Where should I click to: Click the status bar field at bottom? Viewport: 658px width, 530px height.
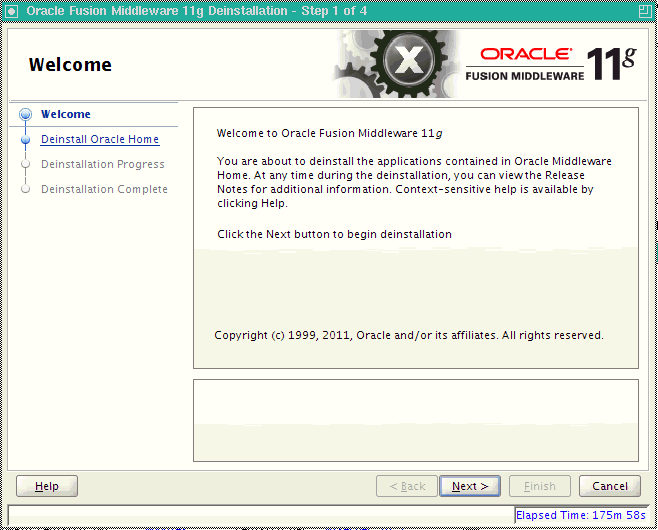click(261, 514)
